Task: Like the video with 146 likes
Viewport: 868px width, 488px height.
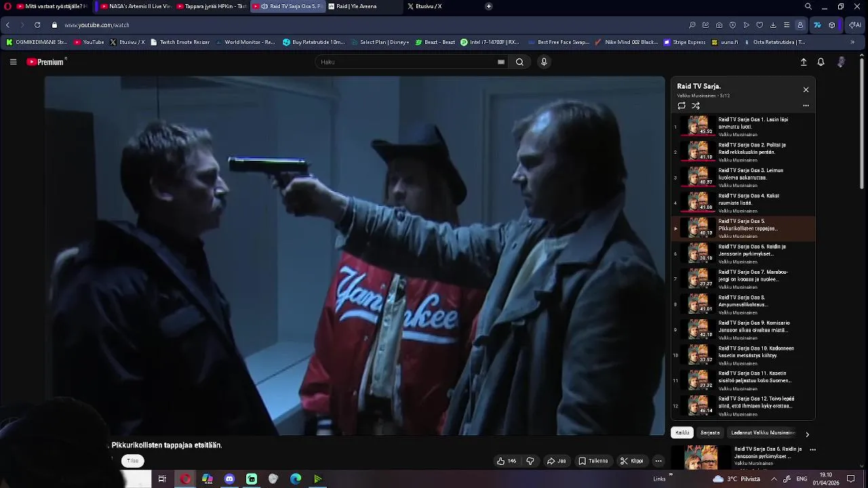Action: point(507,461)
